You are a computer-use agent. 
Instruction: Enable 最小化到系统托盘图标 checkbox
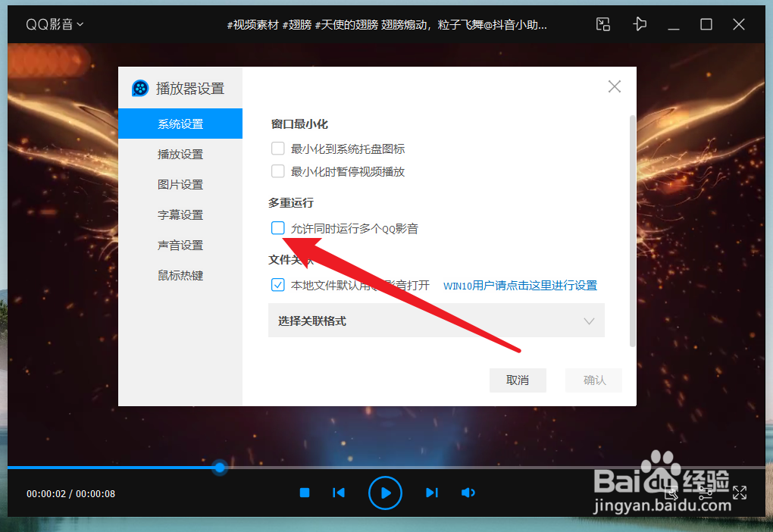(x=278, y=149)
